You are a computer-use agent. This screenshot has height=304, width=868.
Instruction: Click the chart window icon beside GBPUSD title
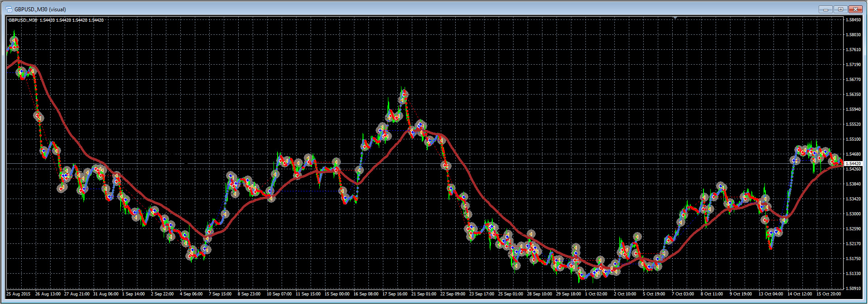click(x=9, y=9)
